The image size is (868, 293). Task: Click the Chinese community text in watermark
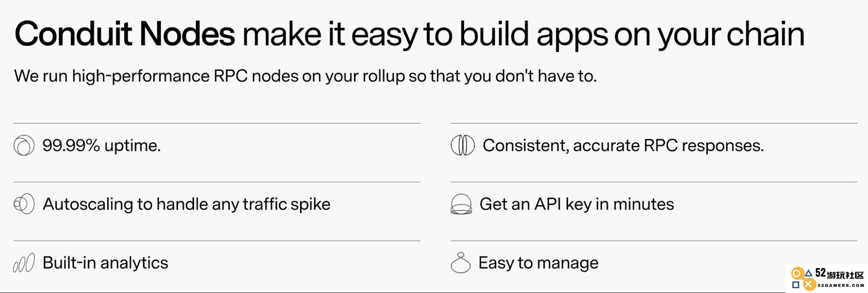pyautogui.click(x=845, y=275)
